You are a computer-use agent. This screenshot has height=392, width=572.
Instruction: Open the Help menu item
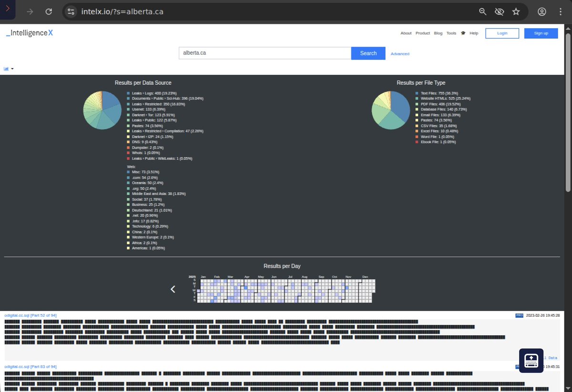[473, 33]
